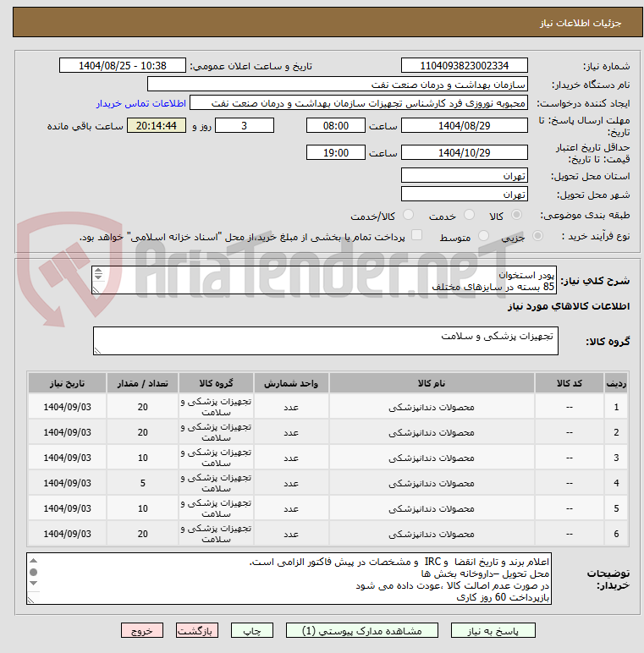The height and width of the screenshot is (653, 644).
Task: Select the جزیی purchase type radio
Action: click(x=537, y=236)
